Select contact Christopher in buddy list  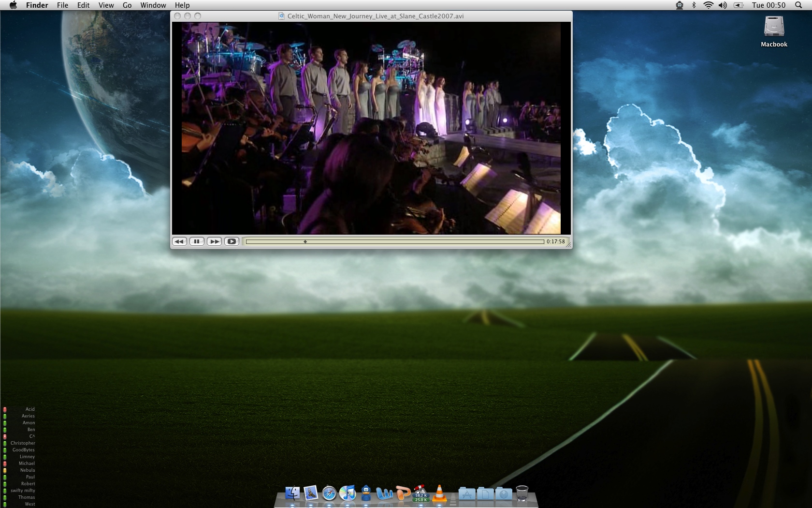tap(23, 443)
